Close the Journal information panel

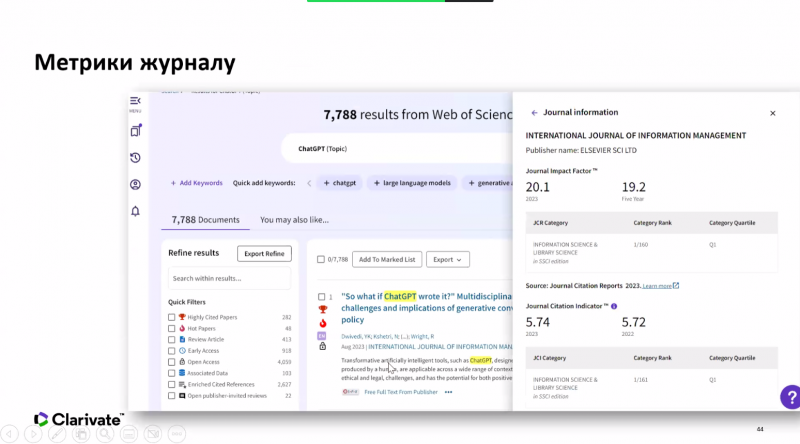pos(772,113)
